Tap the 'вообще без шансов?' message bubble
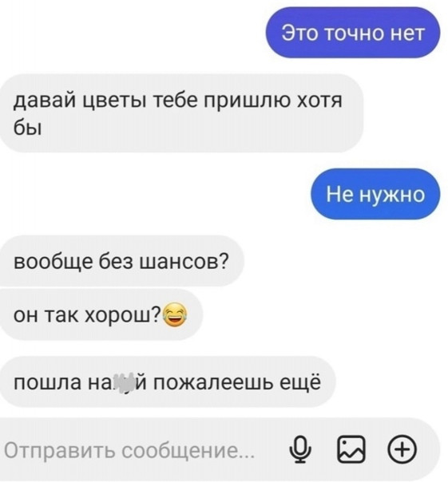 click(121, 261)
